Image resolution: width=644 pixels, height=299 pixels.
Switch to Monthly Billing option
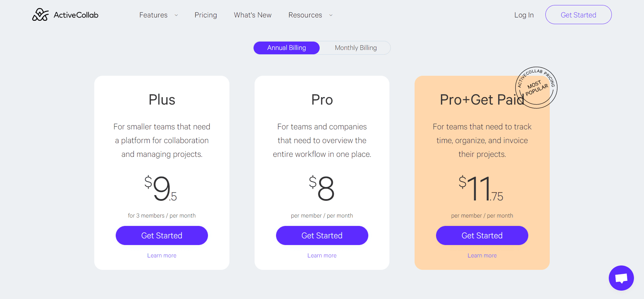click(x=356, y=48)
